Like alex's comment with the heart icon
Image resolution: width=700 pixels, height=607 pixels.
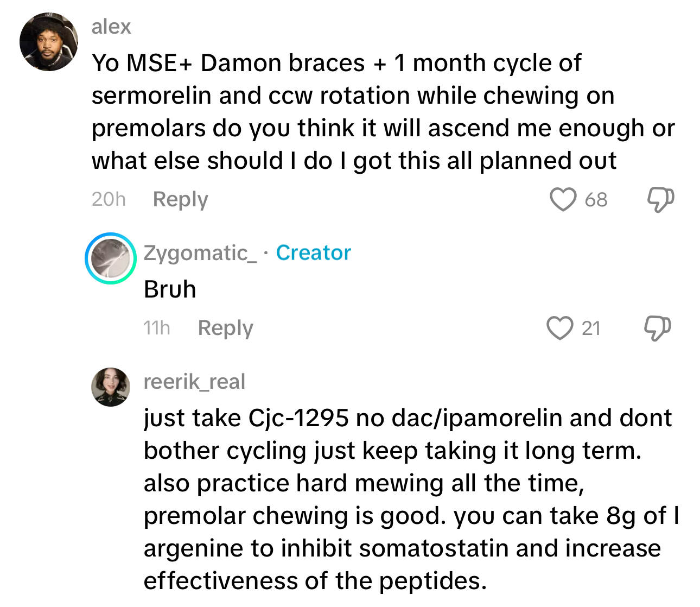click(x=563, y=199)
